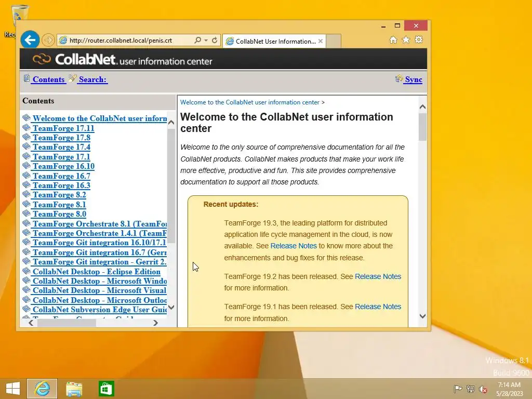The width and height of the screenshot is (532, 399).
Task: Click contents pane scroll right arrow
Action: [155, 323]
